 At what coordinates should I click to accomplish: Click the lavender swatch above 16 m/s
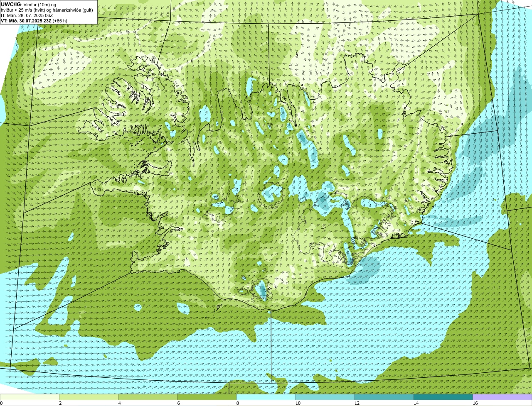tap(502, 397)
